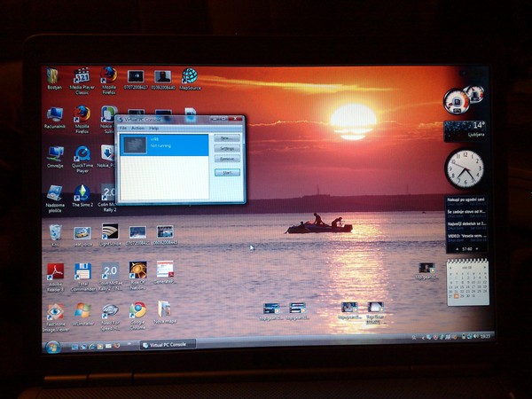Open the Koš recycle bin
This screenshot has width=532, height=399.
click(x=55, y=236)
